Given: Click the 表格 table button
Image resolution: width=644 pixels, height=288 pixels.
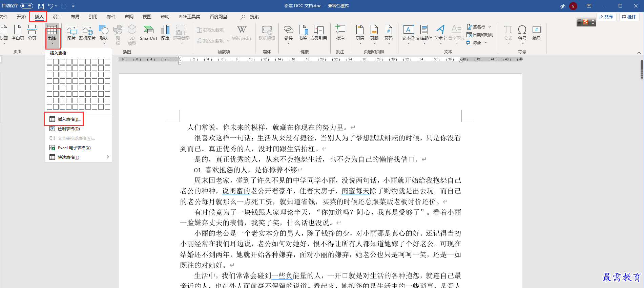Looking at the screenshot, I should click(52, 35).
